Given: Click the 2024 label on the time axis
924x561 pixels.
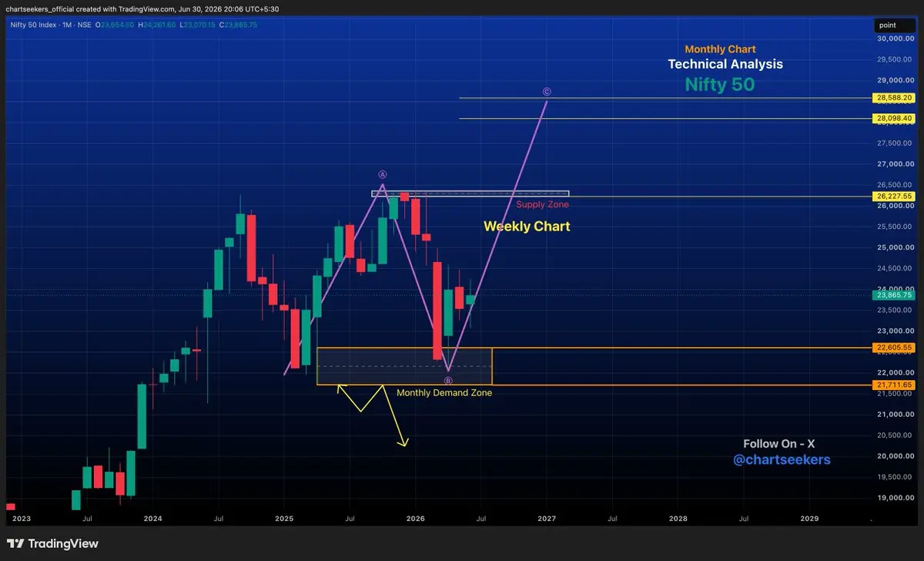Looking at the screenshot, I should tap(152, 519).
